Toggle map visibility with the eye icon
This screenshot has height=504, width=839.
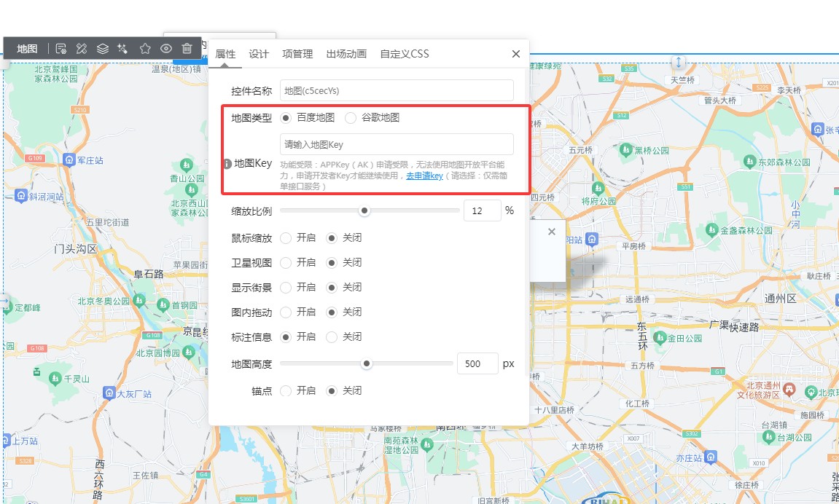[x=166, y=49]
